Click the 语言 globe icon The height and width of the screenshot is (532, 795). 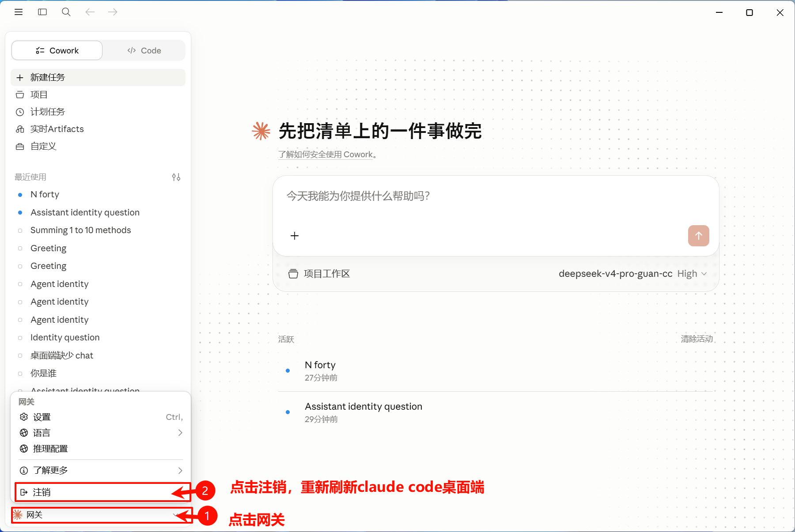pyautogui.click(x=24, y=433)
